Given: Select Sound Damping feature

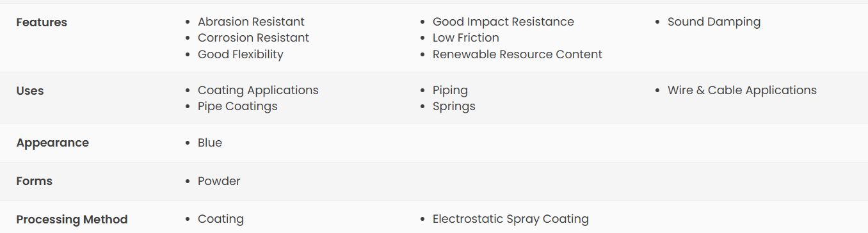Looking at the screenshot, I should (714, 22).
